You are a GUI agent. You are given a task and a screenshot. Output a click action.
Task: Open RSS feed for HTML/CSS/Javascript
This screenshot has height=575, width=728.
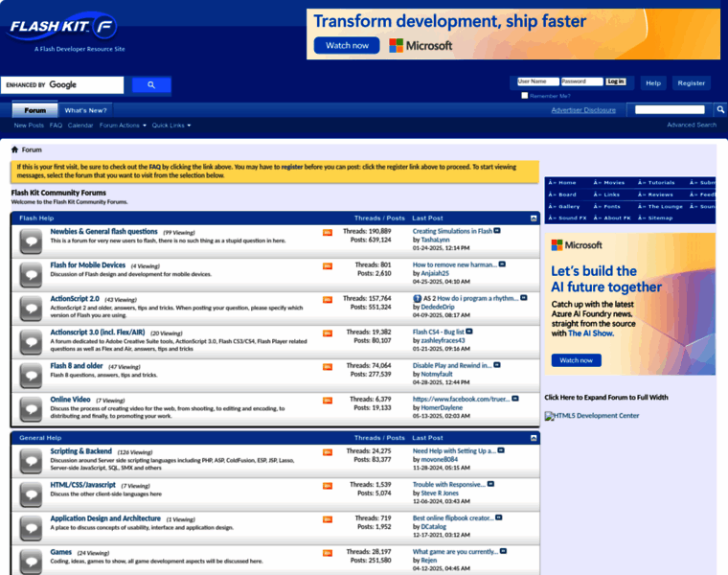[328, 486]
